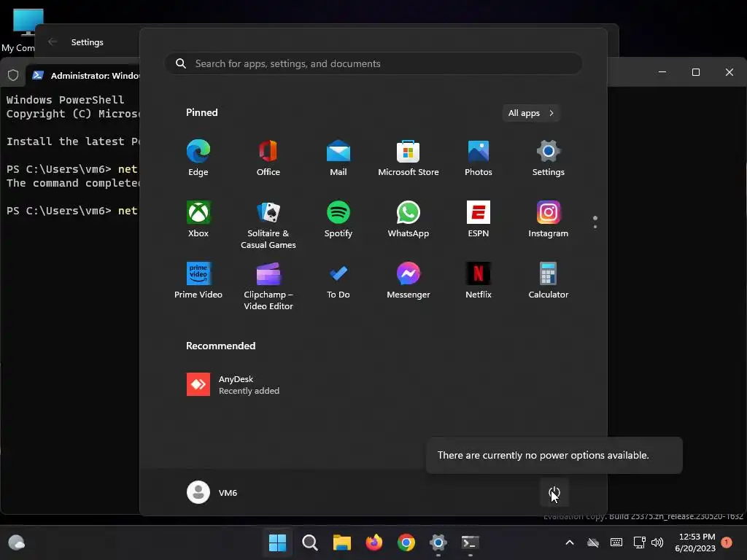Open the volume tray icon
The width and height of the screenshot is (747, 560).
click(x=657, y=542)
